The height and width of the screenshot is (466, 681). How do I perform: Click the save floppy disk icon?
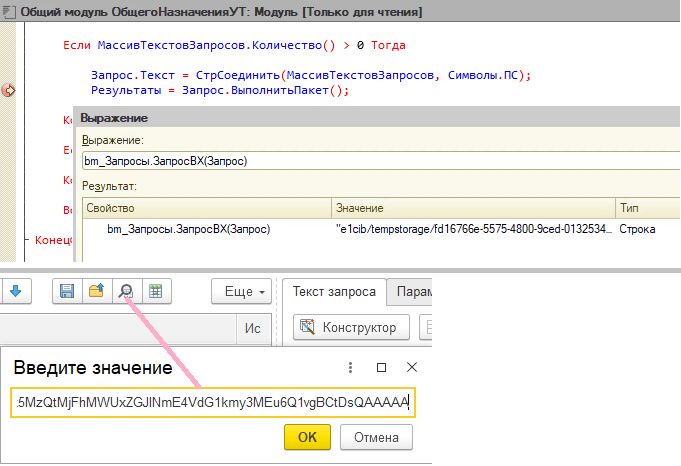point(67,291)
